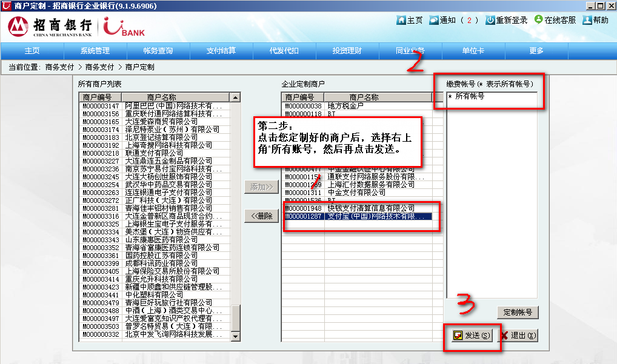Select the 所有帐号 entry in account list
This screenshot has width=617, height=364.
(x=469, y=96)
